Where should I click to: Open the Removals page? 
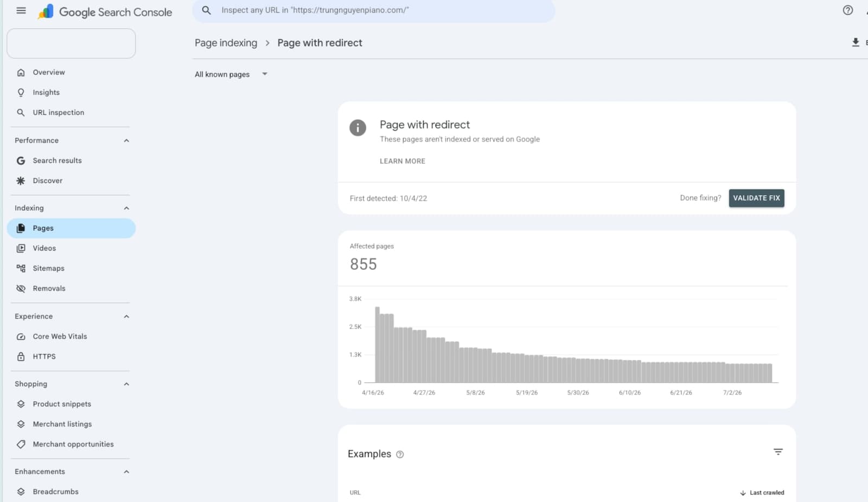click(x=71, y=288)
